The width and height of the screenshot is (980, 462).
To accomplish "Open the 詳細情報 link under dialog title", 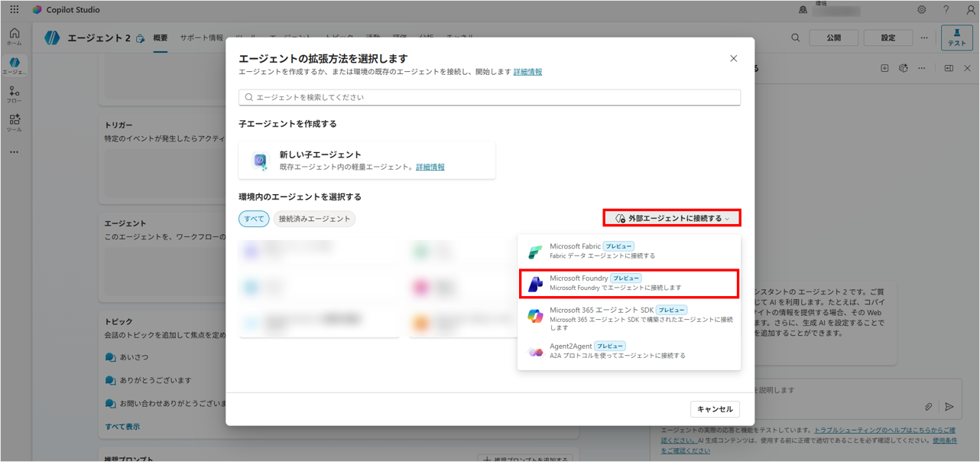I will (x=527, y=72).
